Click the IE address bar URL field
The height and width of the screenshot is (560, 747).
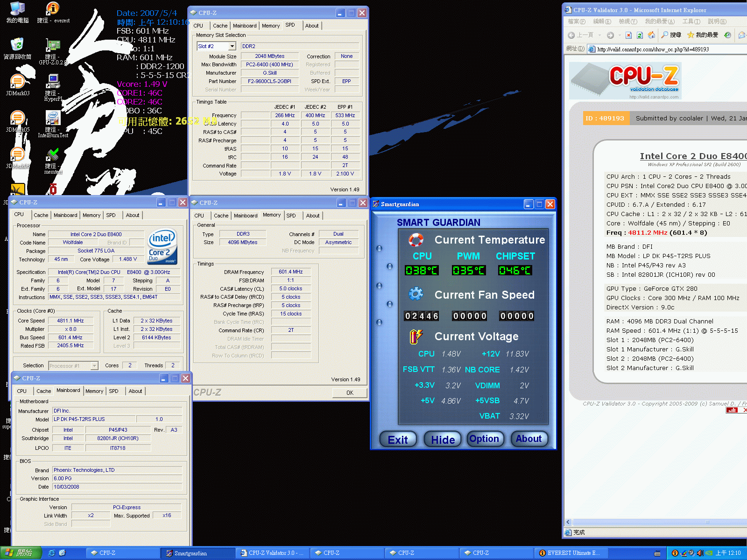click(x=668, y=49)
